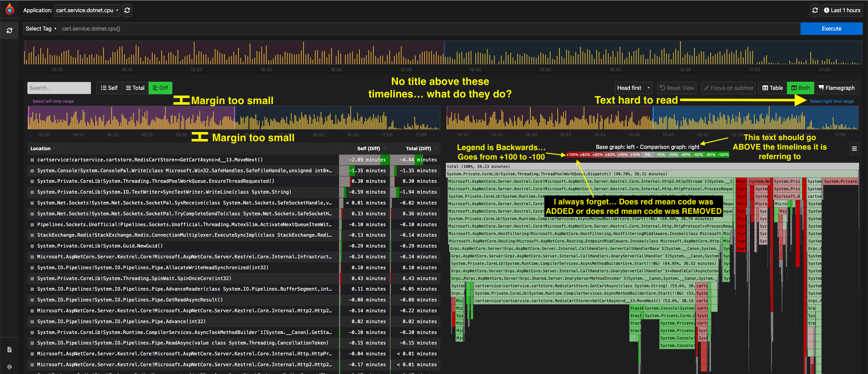Screen dimensions: 868x374
Task: Click the Select left time range label
Action: point(53,101)
